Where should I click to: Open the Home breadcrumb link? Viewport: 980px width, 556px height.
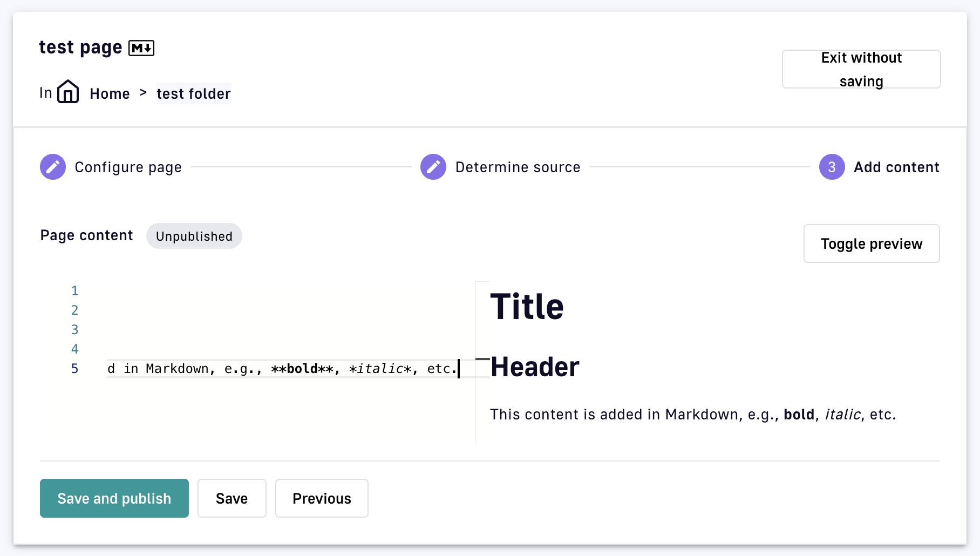(x=110, y=94)
